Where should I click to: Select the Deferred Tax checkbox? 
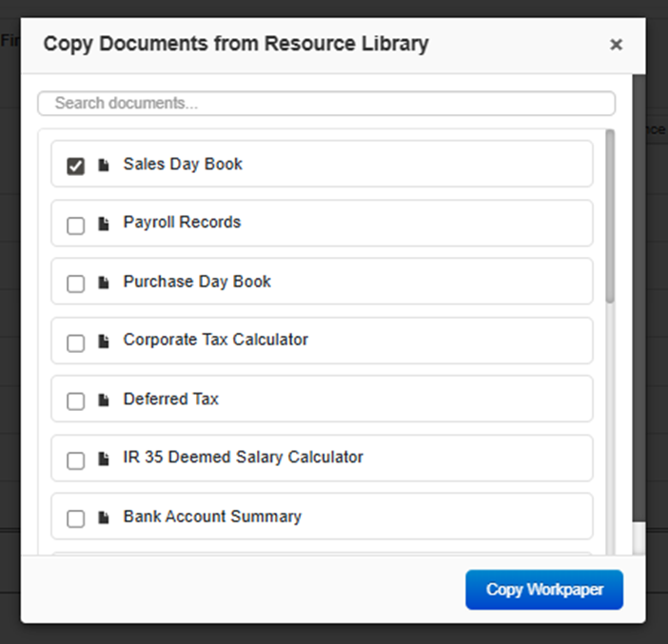click(x=75, y=401)
